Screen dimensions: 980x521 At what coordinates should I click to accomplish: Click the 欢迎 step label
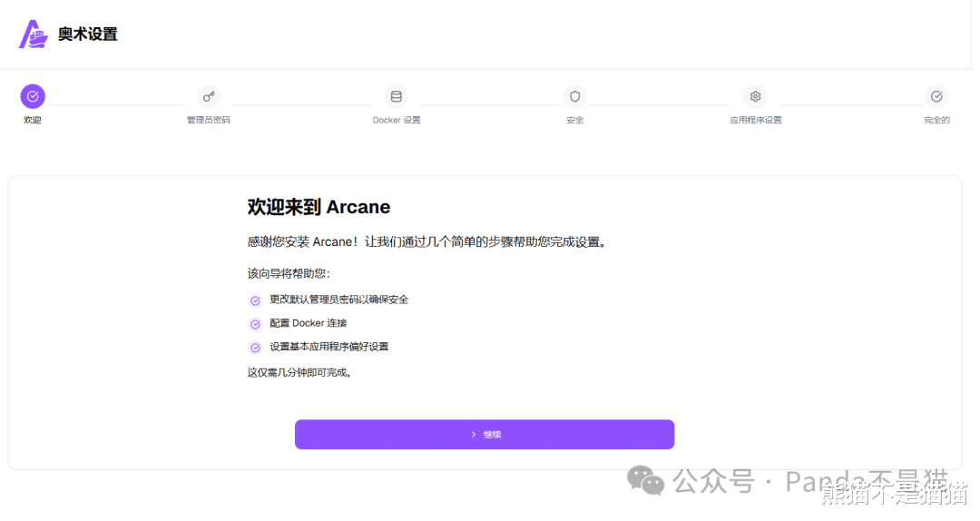[33, 120]
